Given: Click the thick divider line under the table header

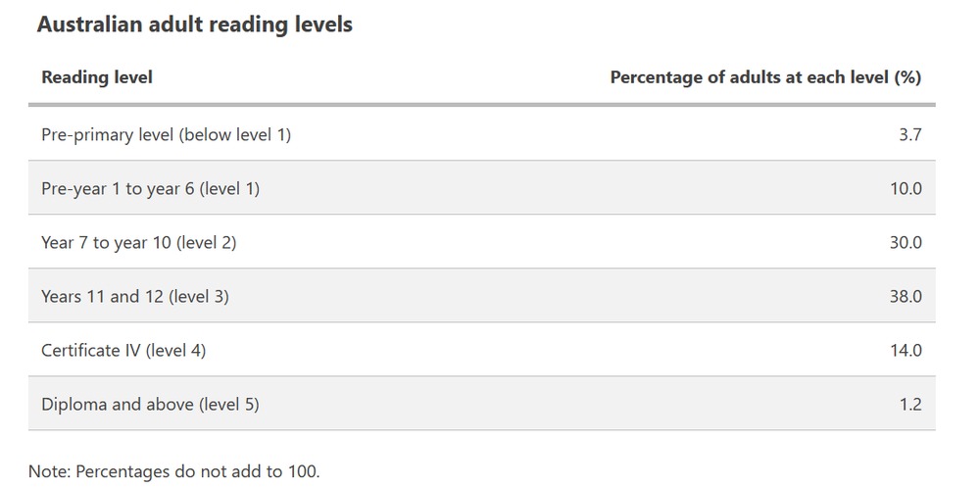Looking at the screenshot, I should click(x=482, y=105).
